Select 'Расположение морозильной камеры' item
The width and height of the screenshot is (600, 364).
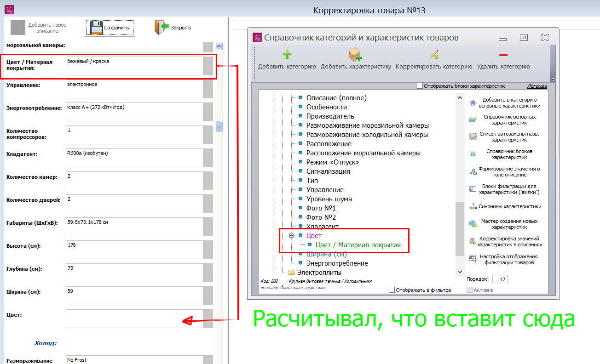363,153
